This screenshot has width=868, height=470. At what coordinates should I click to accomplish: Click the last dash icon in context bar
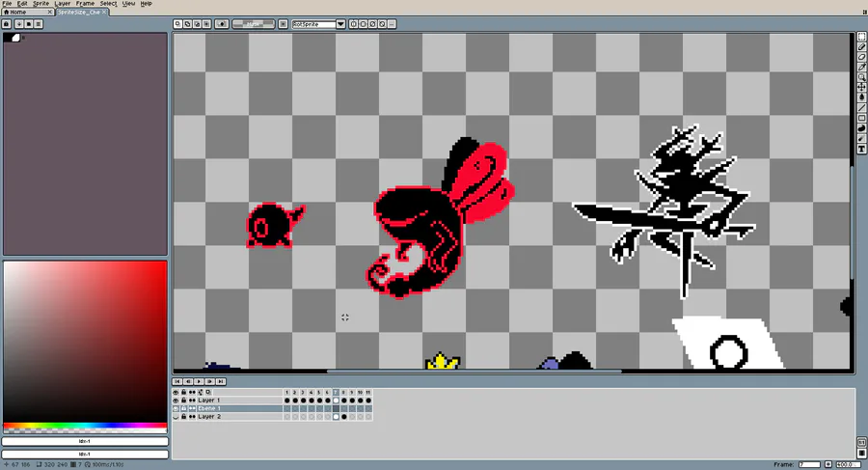(392, 24)
